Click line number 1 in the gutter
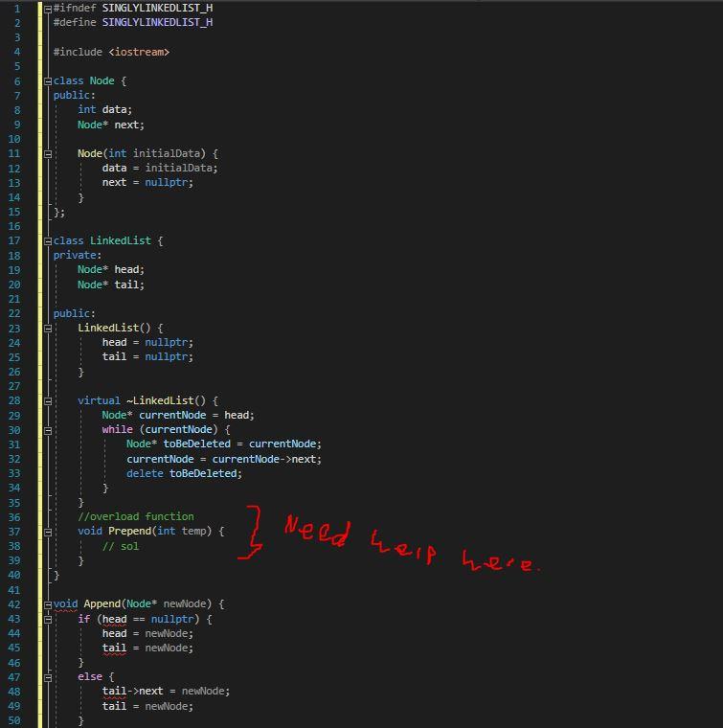This screenshot has width=723, height=728. tap(17, 9)
